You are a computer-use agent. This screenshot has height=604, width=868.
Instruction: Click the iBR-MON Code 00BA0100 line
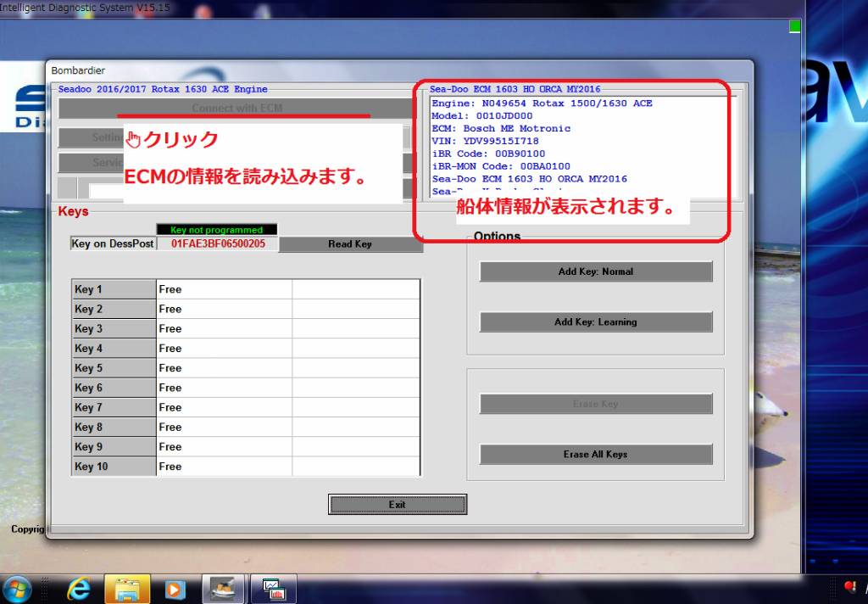point(501,166)
